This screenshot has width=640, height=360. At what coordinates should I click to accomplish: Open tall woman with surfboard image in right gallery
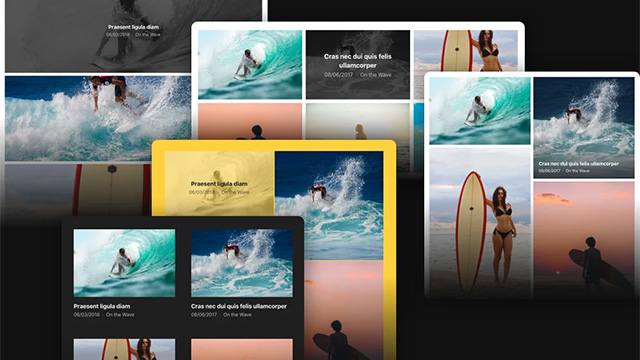(480, 222)
